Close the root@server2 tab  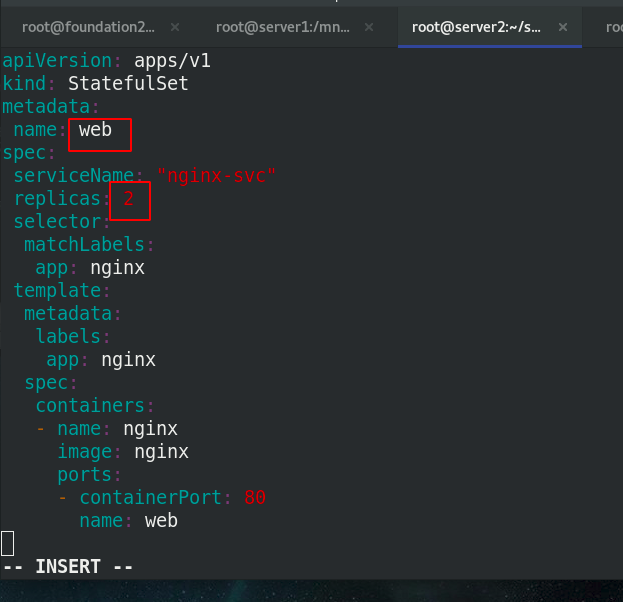[x=563, y=27]
